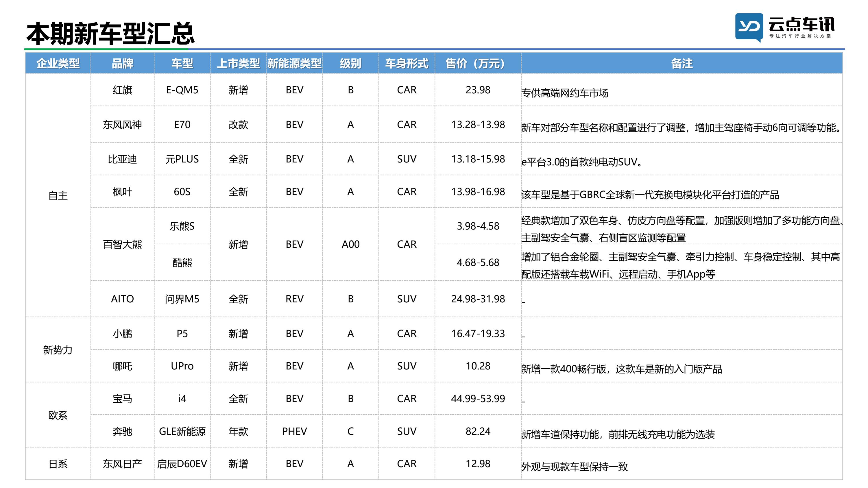Image resolution: width=868 pixels, height=488 pixels.
Task: Select the 车身形式 column header
Action: [x=407, y=63]
